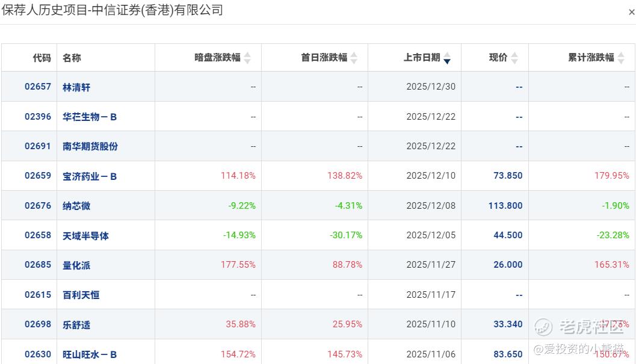Select listing date 2025/12/08
Viewport: 636px width, 364px height.
coord(431,205)
